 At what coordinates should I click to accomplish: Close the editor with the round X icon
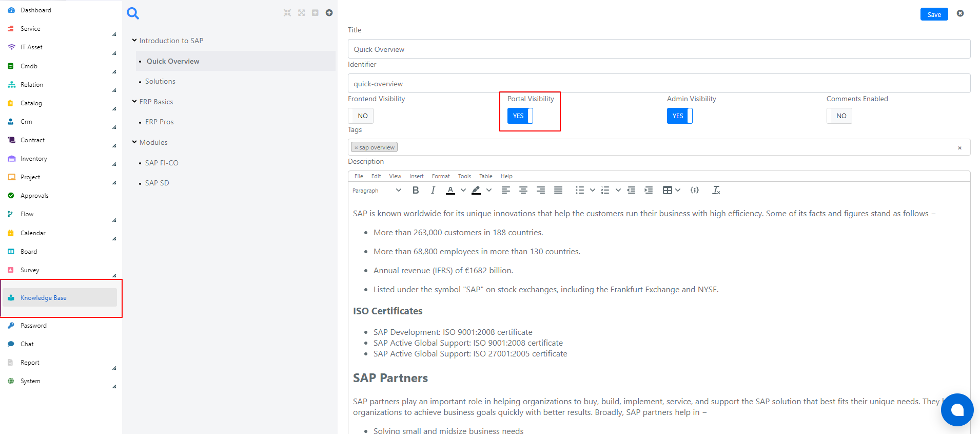click(960, 13)
